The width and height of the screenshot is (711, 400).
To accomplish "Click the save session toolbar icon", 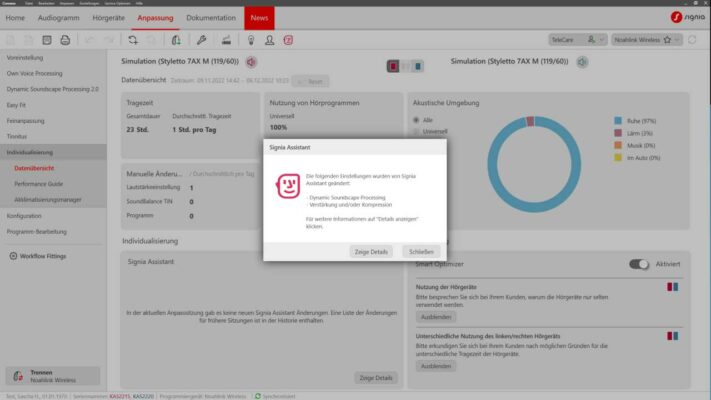I will [x=47, y=40].
